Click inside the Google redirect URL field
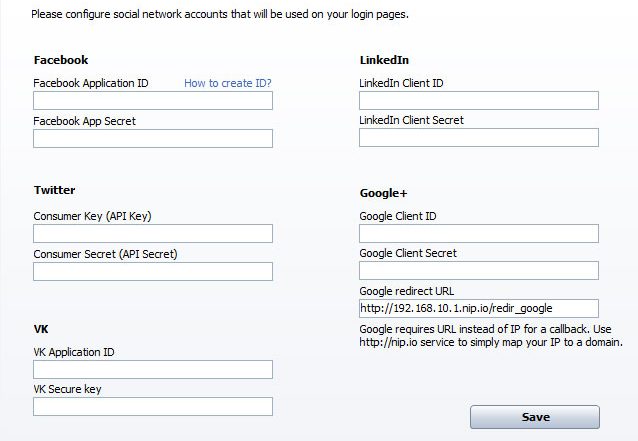Viewport: 638px width, 441px height. pos(479,308)
